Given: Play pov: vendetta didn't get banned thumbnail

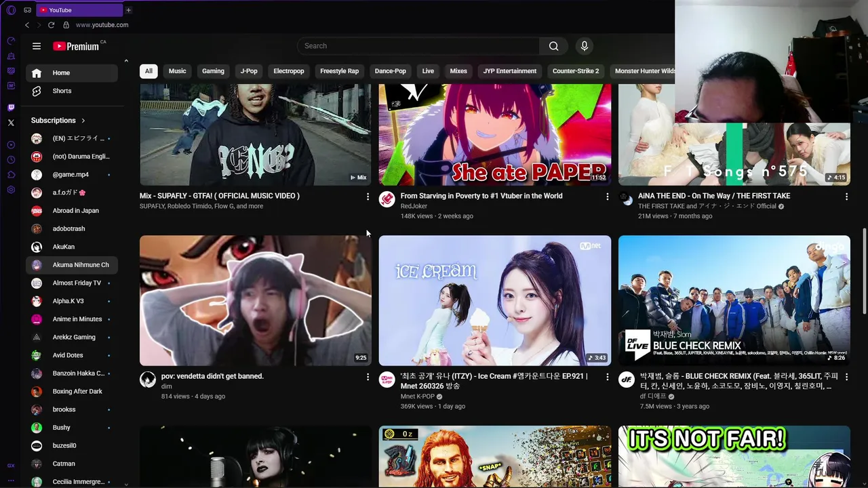Looking at the screenshot, I should [x=256, y=301].
